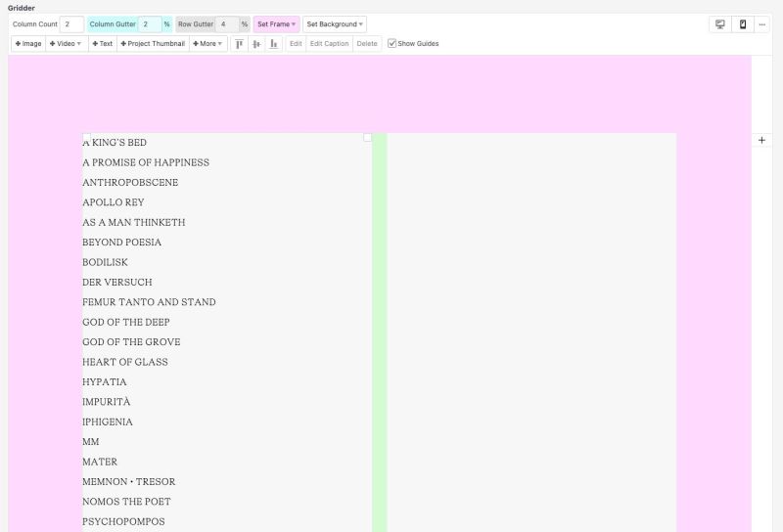Select the 'ANTHROPOBSCENE' line
Viewport: 783px width, 532px height.
[130, 183]
